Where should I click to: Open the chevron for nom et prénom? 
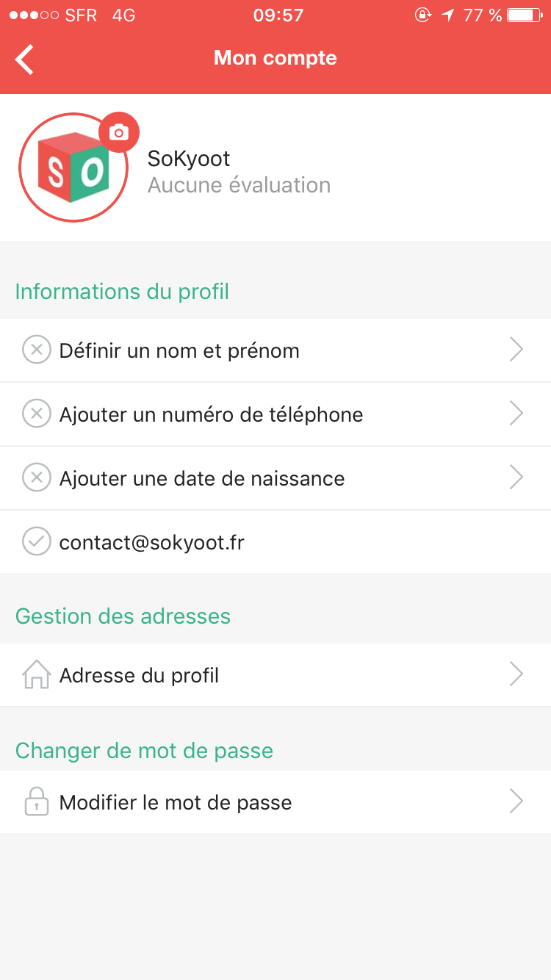(516, 350)
